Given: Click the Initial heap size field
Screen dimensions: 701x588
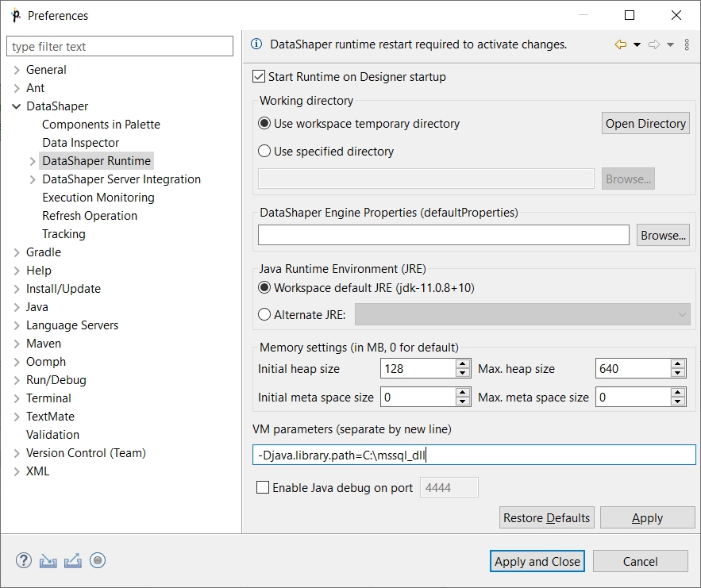Looking at the screenshot, I should coord(418,369).
